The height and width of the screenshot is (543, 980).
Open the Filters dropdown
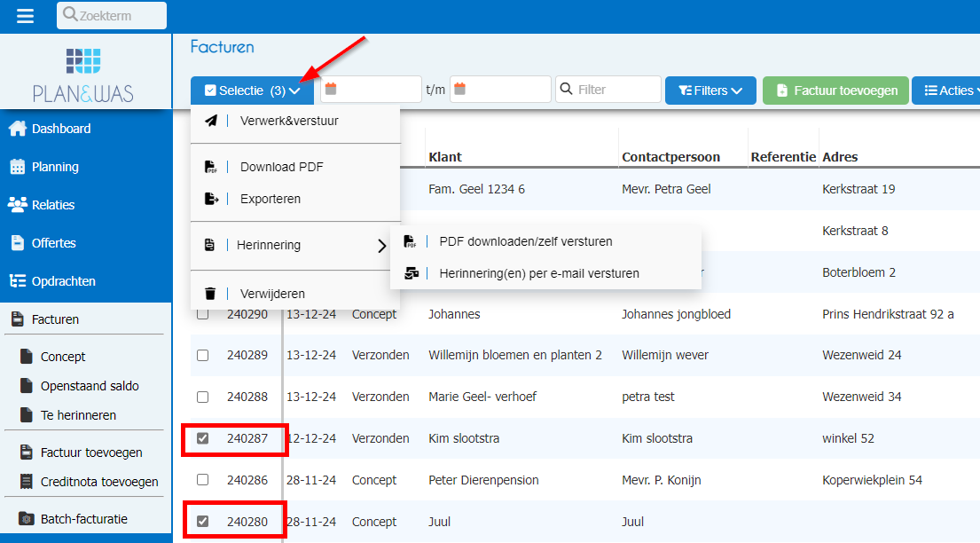click(710, 90)
